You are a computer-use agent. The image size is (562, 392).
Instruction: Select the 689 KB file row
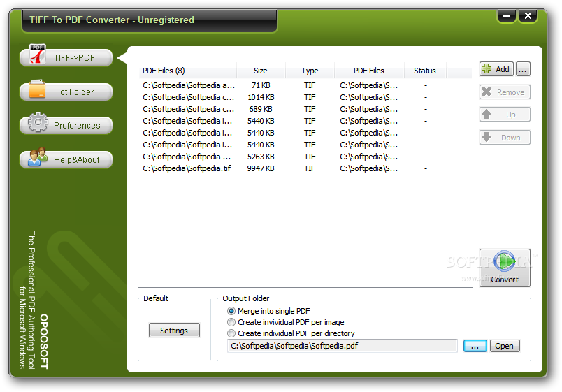coord(305,109)
